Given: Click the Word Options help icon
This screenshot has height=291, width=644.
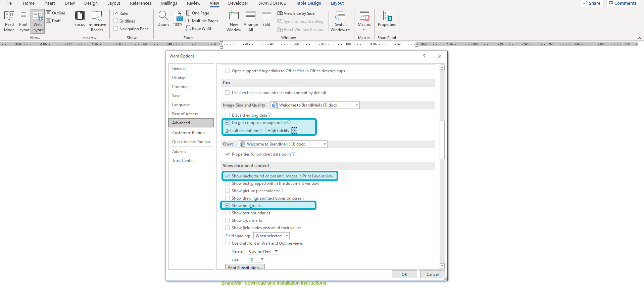Looking at the screenshot, I should pyautogui.click(x=424, y=56).
